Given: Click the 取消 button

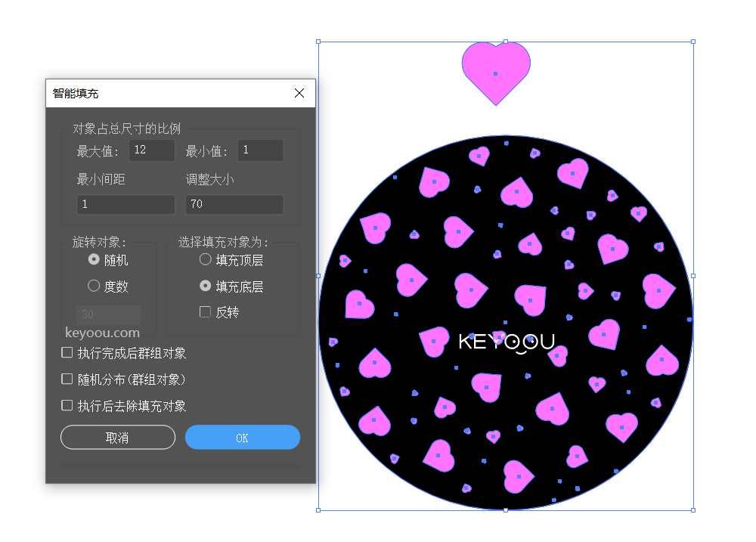Looking at the screenshot, I should pos(118,438).
